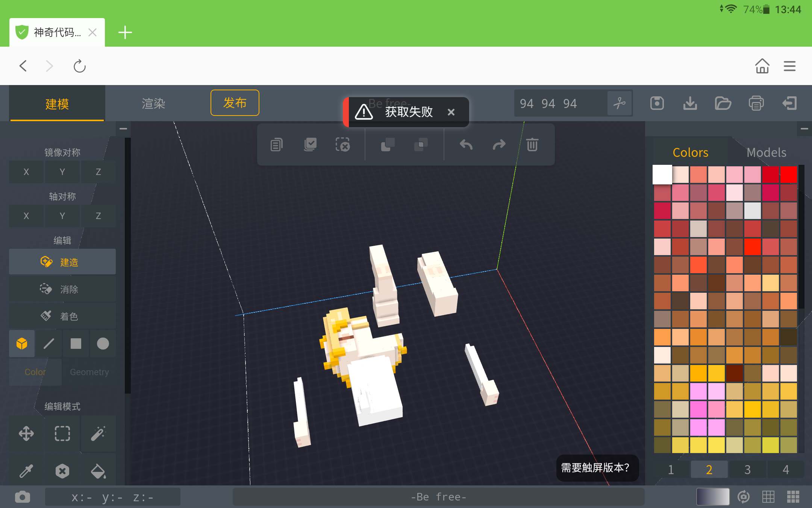Image resolution: width=812 pixels, height=508 pixels.
Task: Switch to Geometry mode toggle
Action: click(x=89, y=372)
